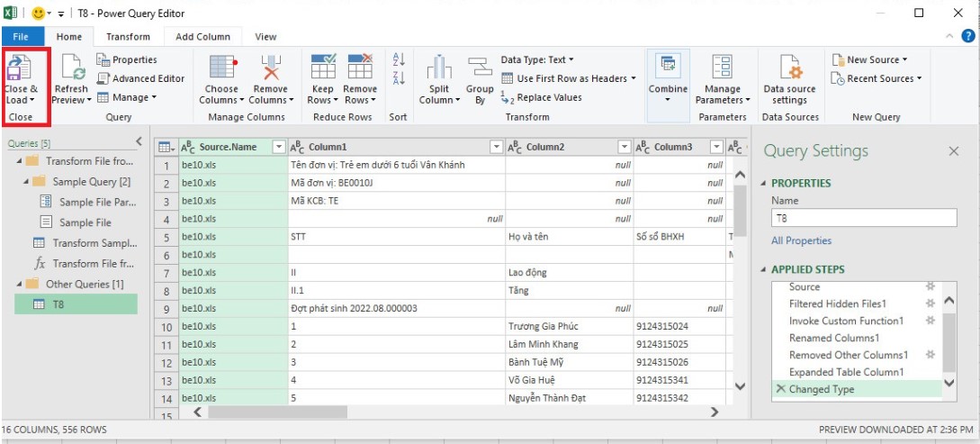Select the Expanded Table Column1 step
This screenshot has width=980, height=444.
tap(846, 372)
